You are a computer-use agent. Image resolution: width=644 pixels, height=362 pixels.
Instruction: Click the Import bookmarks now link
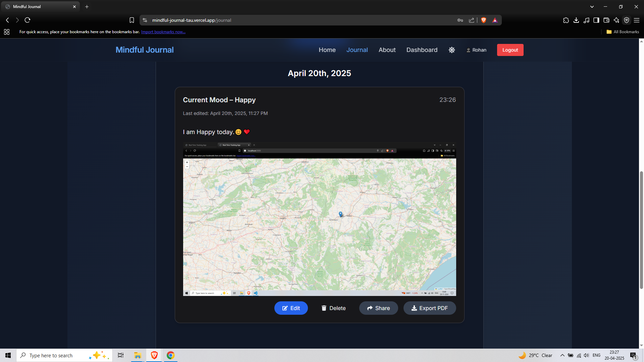[x=163, y=32]
